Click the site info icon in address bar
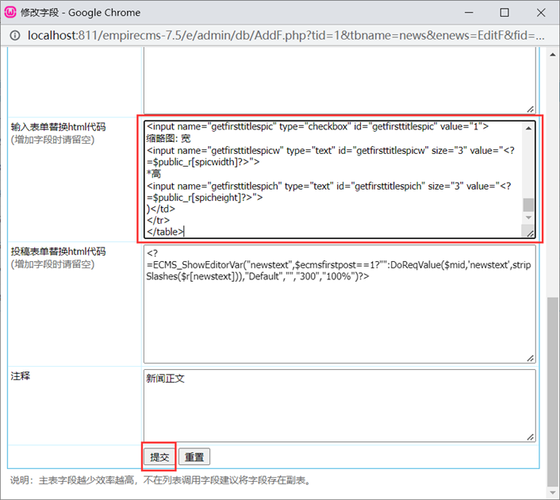 tap(15, 35)
